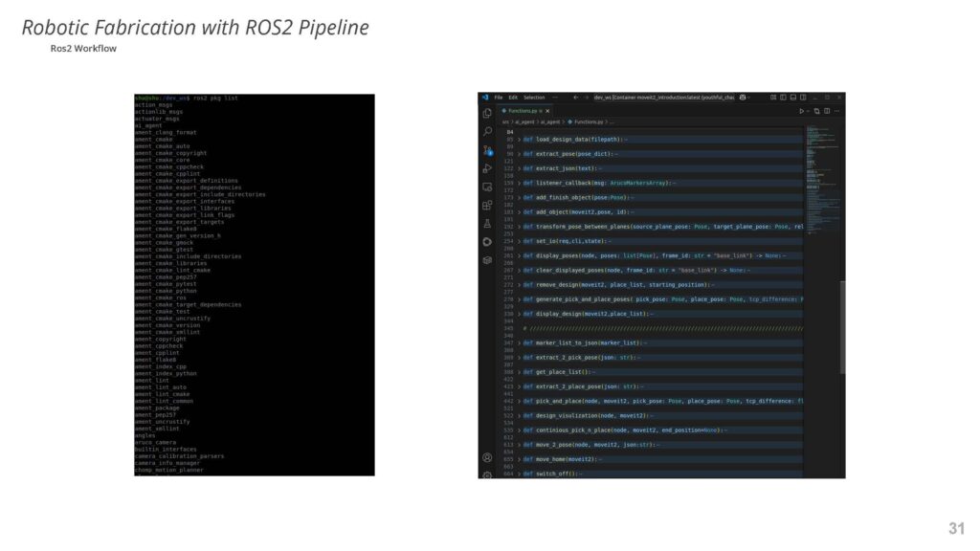980x551 pixels.
Task: Open Customize Layout in title bar
Action: [773, 98]
